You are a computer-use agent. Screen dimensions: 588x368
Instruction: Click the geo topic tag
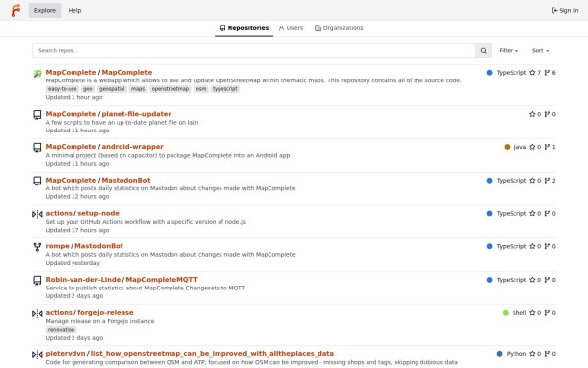coord(88,89)
